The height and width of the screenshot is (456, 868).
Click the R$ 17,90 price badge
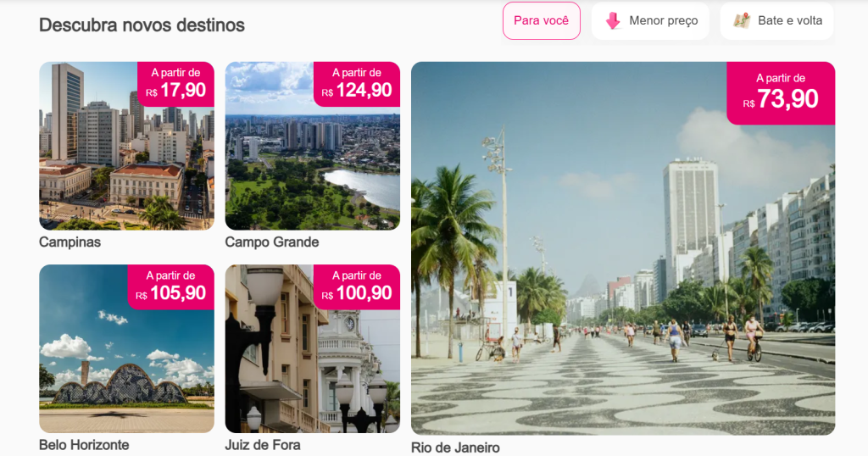pos(176,84)
